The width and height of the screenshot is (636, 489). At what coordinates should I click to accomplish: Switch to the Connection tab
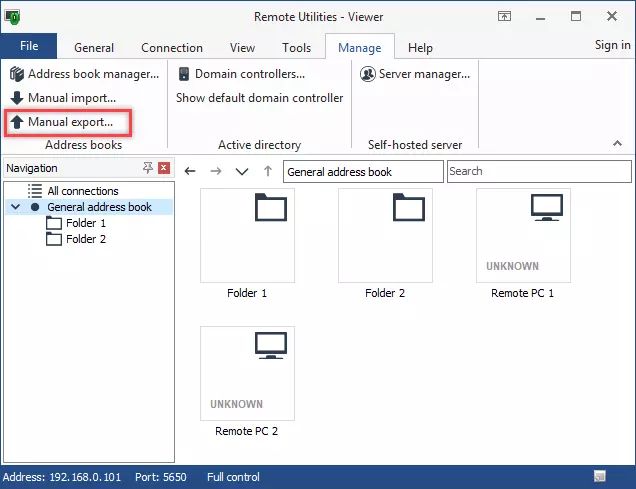click(172, 47)
